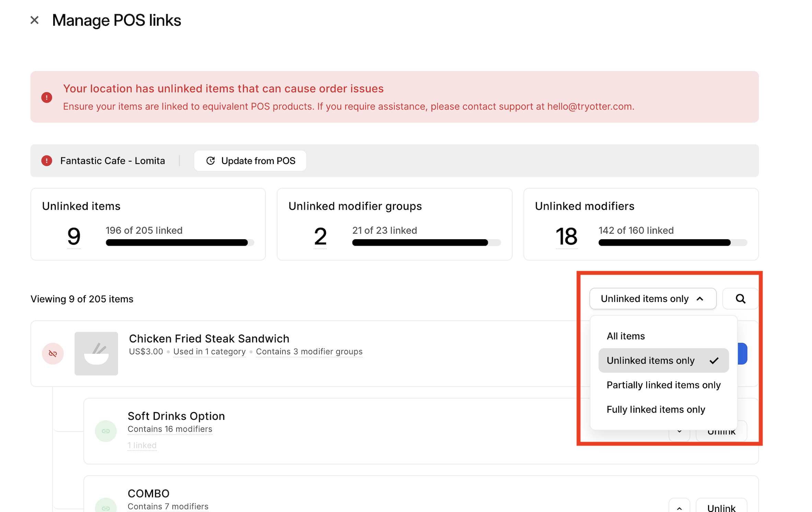This screenshot has height=512, width=812.
Task: Close the Manage POS links panel
Action: [34, 20]
